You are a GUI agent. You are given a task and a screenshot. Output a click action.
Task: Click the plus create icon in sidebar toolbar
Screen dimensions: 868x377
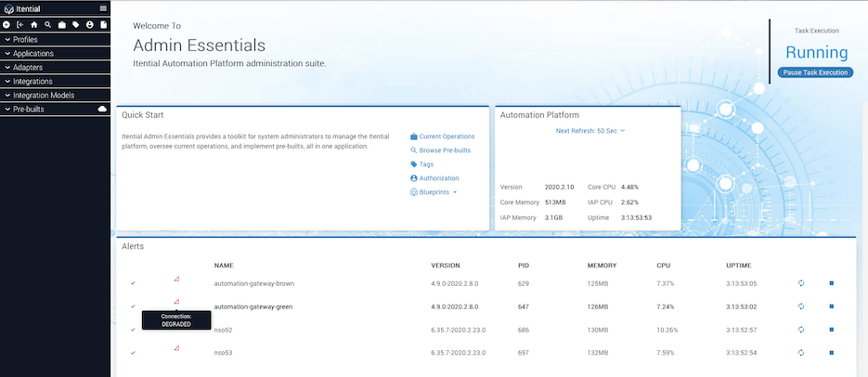click(6, 25)
